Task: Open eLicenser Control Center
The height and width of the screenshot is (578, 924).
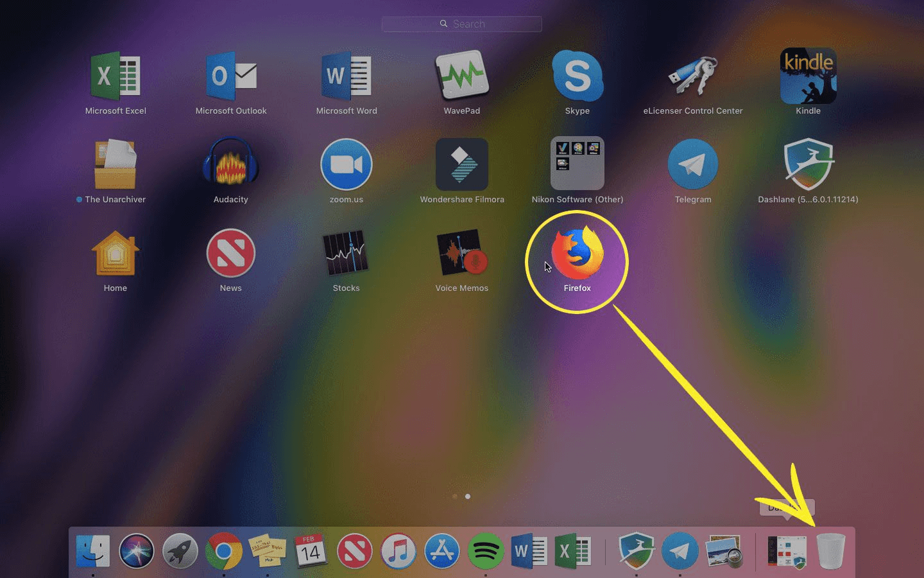Action: (x=693, y=76)
